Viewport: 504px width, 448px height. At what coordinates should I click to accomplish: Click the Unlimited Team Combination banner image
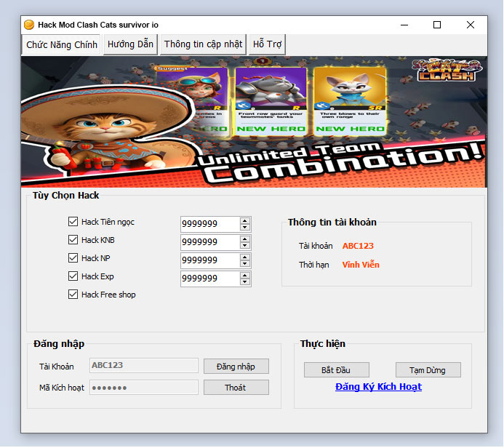pyautogui.click(x=254, y=122)
